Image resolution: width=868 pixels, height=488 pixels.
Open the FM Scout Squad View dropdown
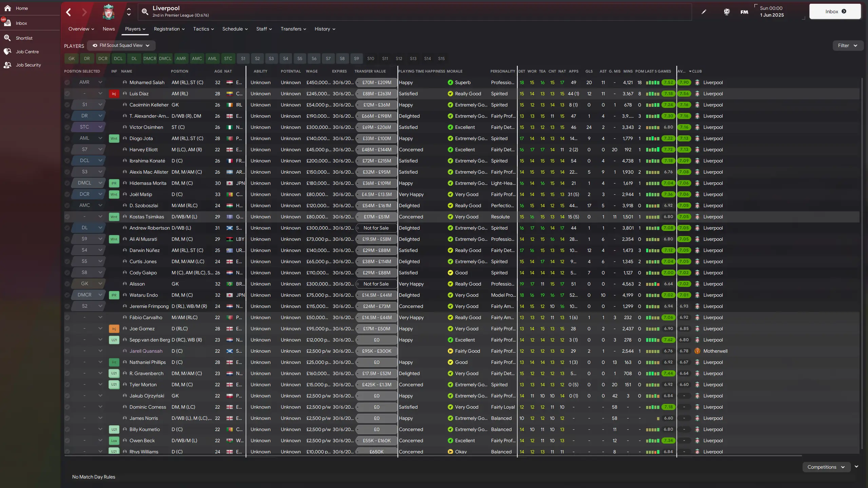click(121, 45)
